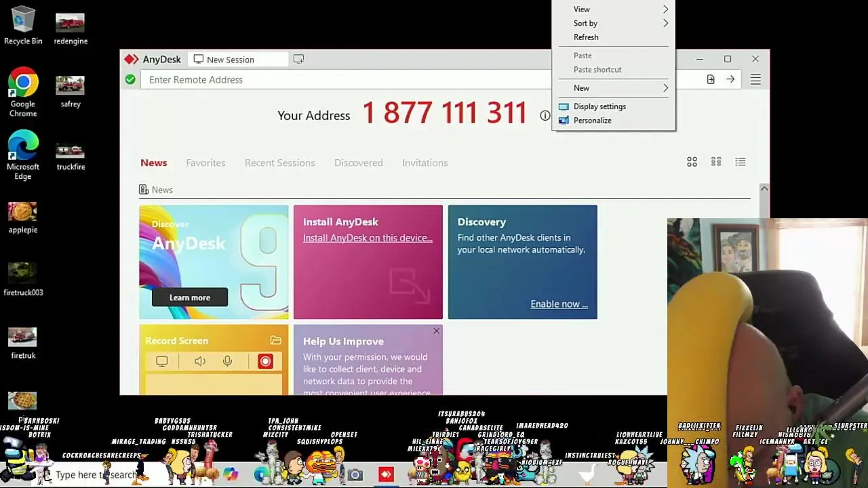Open file transfer icon beside remote address
This screenshot has height=488, width=868.
(711, 80)
